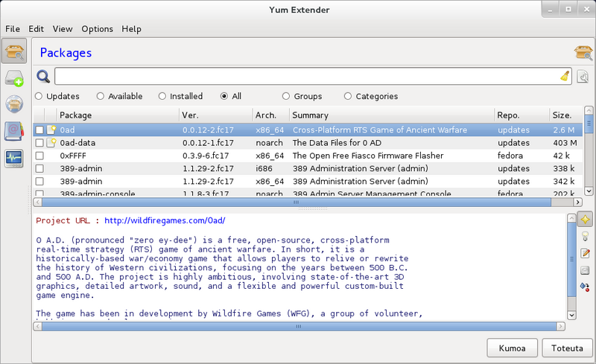This screenshot has height=364, width=596.
Task: Select the Updates radio button
Action: click(39, 96)
